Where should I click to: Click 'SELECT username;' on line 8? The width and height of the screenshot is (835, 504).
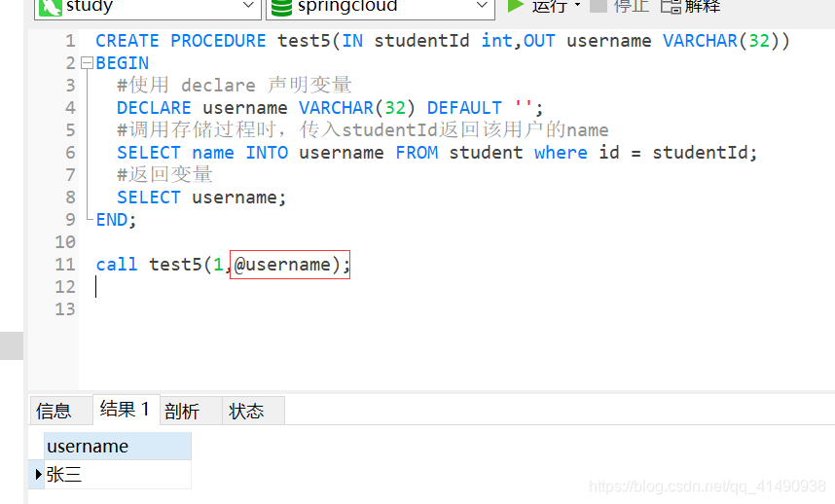click(201, 198)
